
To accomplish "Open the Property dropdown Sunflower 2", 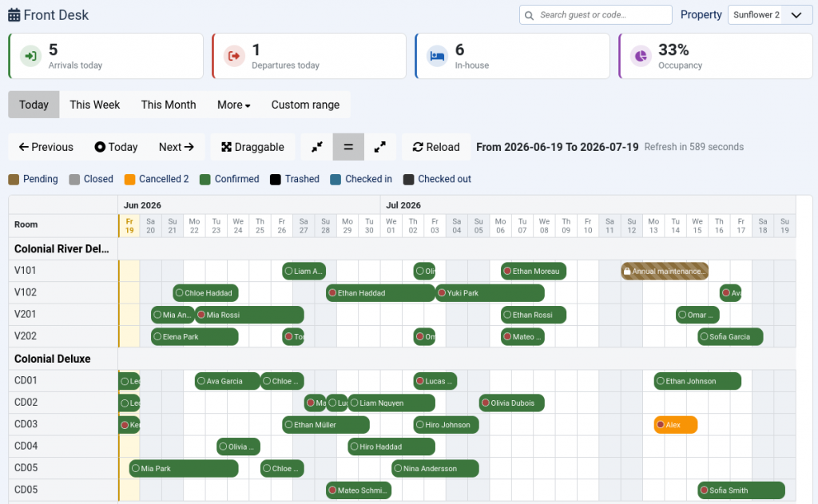I will 770,15.
